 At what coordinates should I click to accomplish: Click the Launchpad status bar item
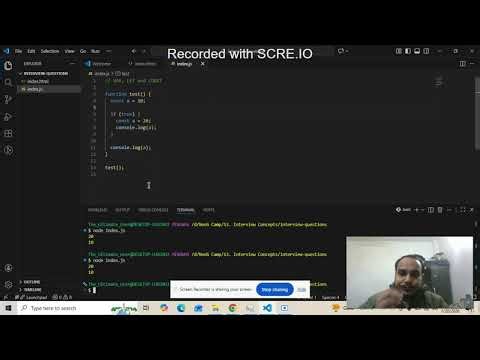[x=33, y=297]
